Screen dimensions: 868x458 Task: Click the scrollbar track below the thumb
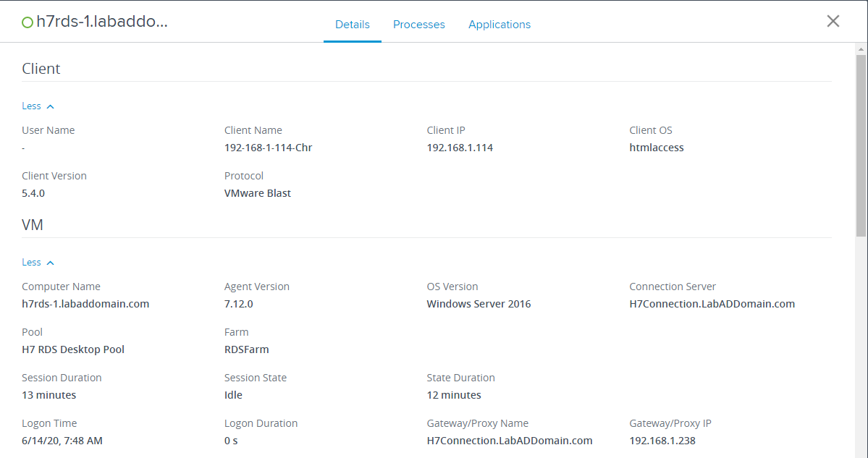(x=861, y=347)
